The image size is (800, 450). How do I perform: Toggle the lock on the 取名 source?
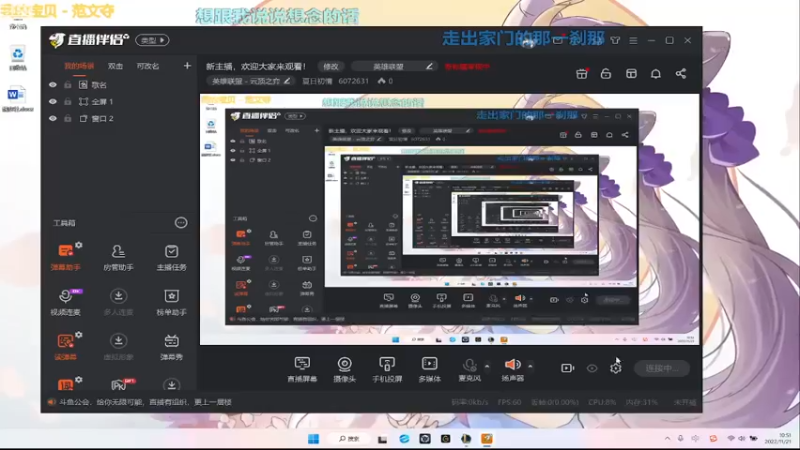pyautogui.click(x=68, y=85)
